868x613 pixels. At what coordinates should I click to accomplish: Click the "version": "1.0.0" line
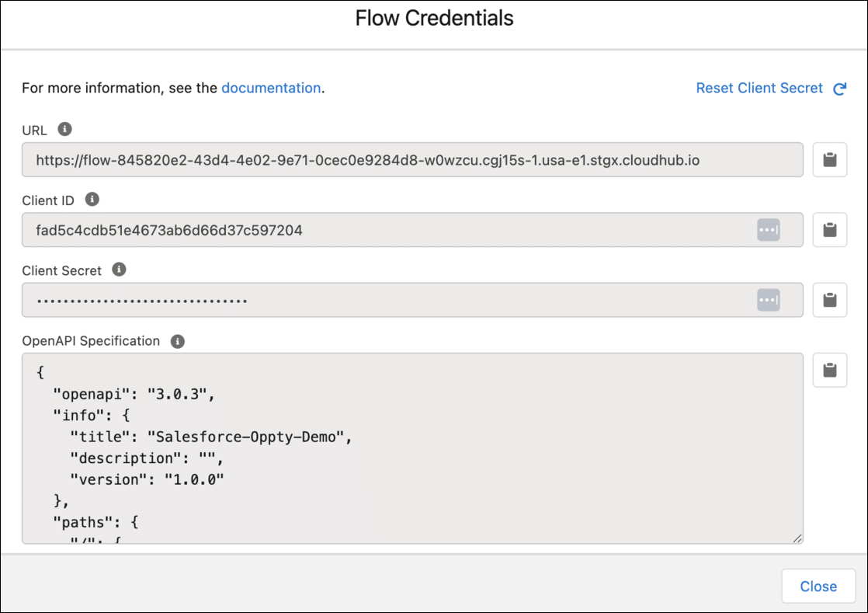[147, 479]
